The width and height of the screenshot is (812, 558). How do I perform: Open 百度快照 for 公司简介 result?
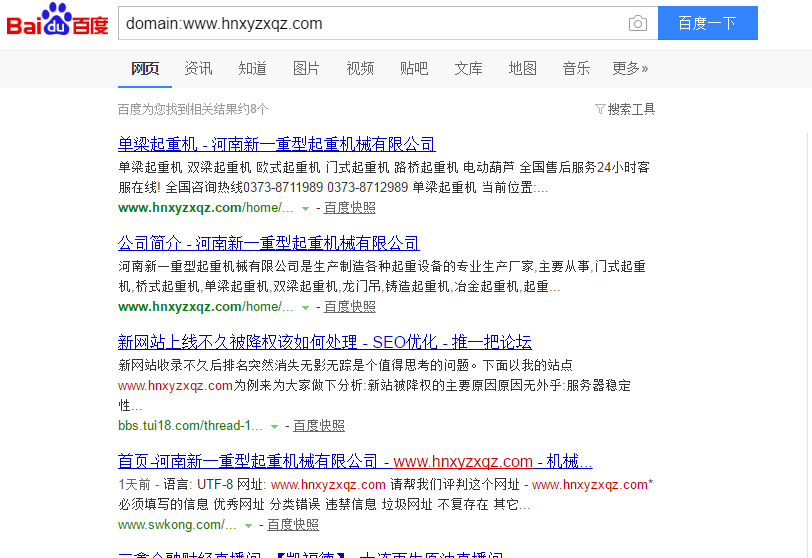click(350, 306)
